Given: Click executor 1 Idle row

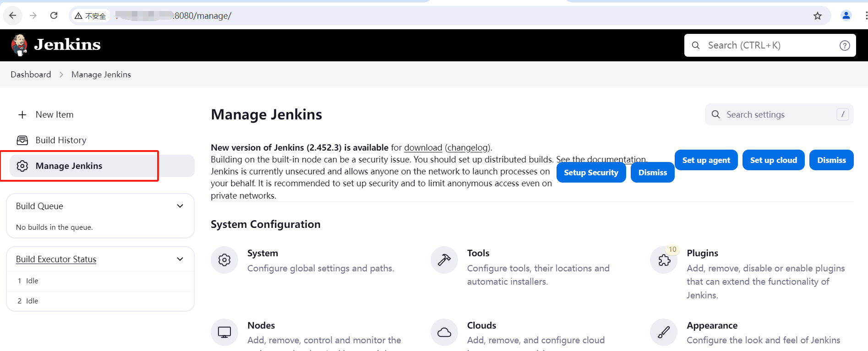Looking at the screenshot, I should pyautogui.click(x=100, y=281).
